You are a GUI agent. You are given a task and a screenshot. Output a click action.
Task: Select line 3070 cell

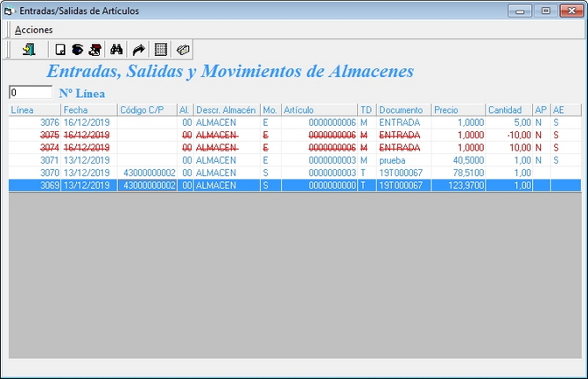pyautogui.click(x=34, y=173)
